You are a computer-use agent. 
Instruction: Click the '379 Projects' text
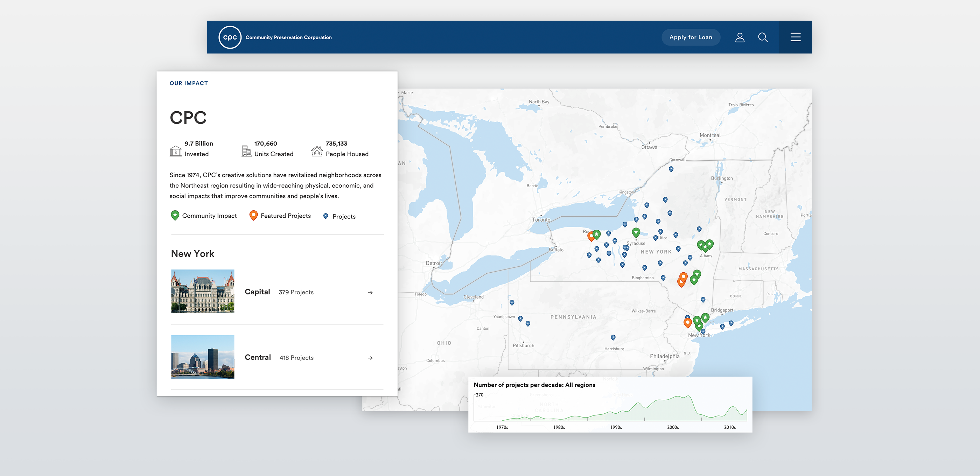(296, 292)
